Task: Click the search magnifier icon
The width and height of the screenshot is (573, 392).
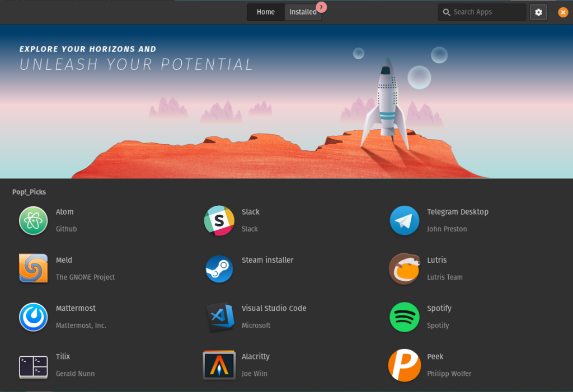Action: [x=446, y=12]
